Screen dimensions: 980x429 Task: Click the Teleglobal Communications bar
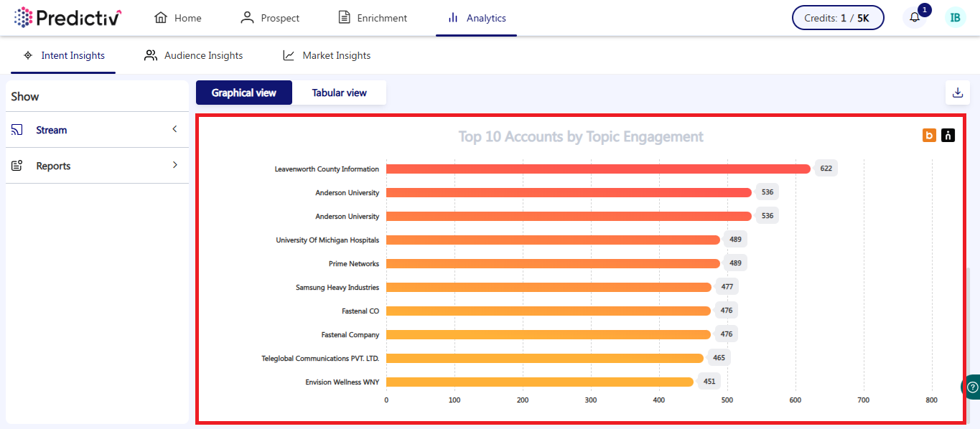pyautogui.click(x=545, y=358)
